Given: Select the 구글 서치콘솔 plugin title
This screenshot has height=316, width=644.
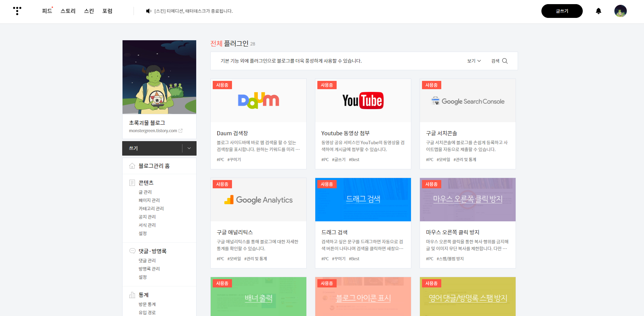Looking at the screenshot, I should [442, 133].
